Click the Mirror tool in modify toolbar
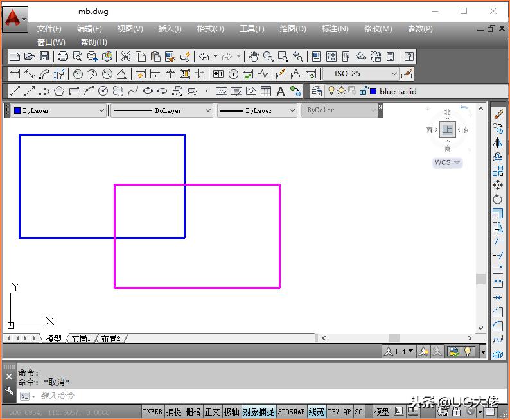 click(x=498, y=143)
